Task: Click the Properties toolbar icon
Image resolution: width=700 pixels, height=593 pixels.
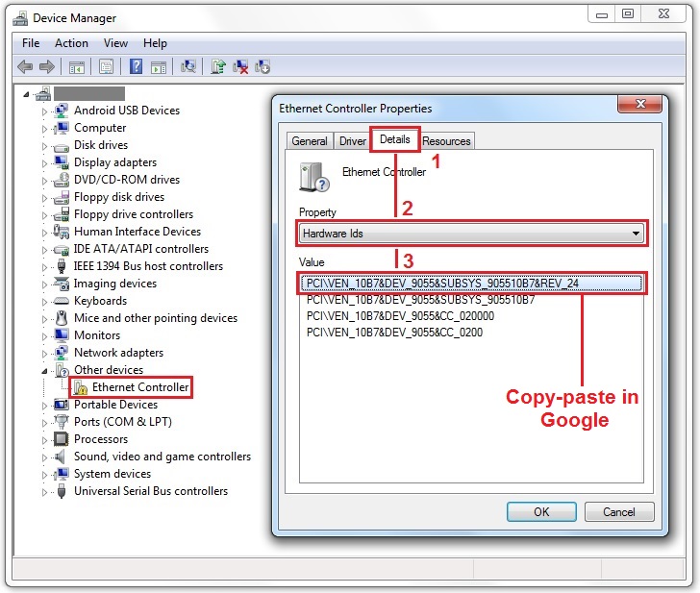Action: (106, 67)
